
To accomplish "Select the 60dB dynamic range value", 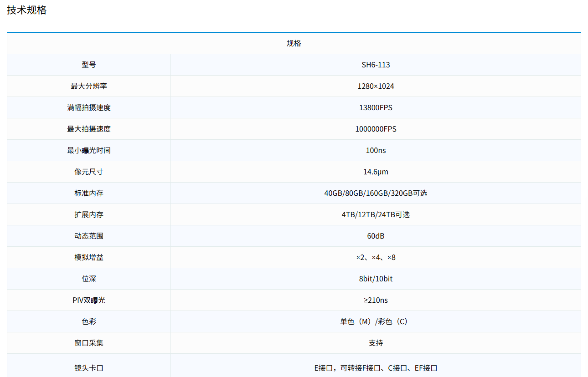I will point(376,236).
